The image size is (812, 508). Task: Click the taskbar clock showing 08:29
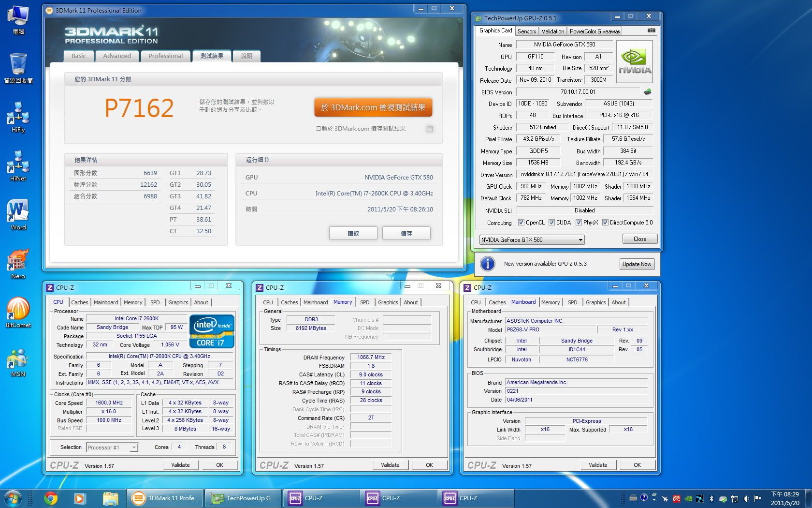[785, 498]
